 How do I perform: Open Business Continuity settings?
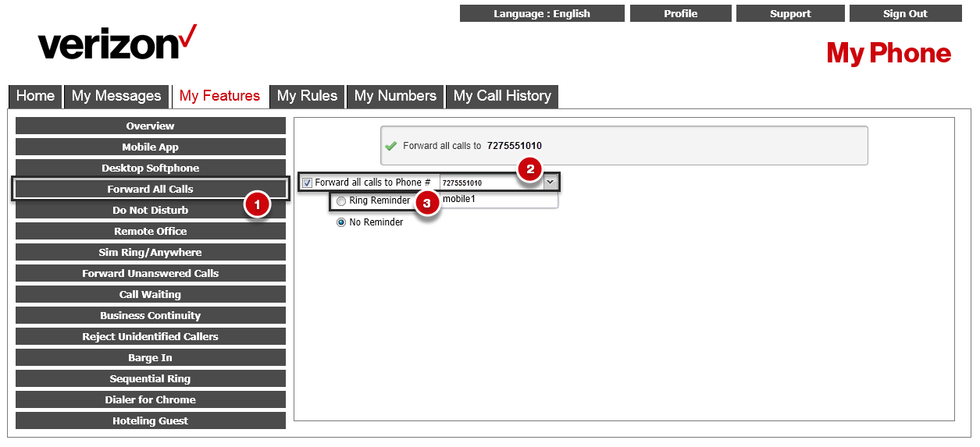151,315
